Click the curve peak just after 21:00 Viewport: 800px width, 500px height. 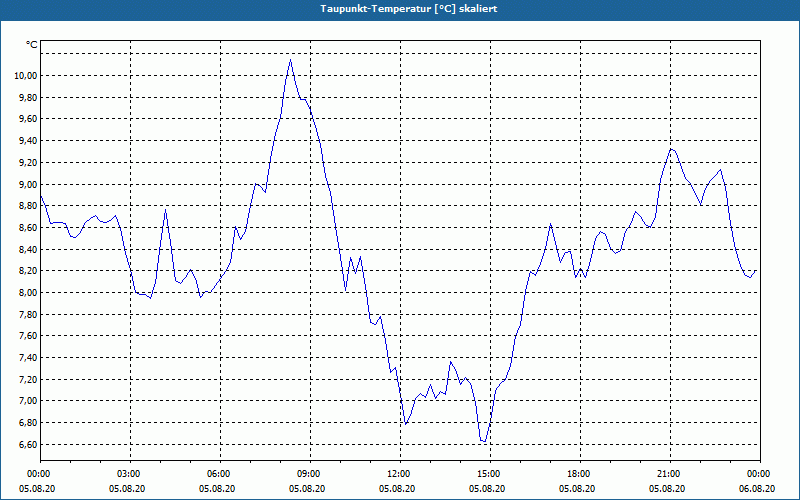(671, 149)
